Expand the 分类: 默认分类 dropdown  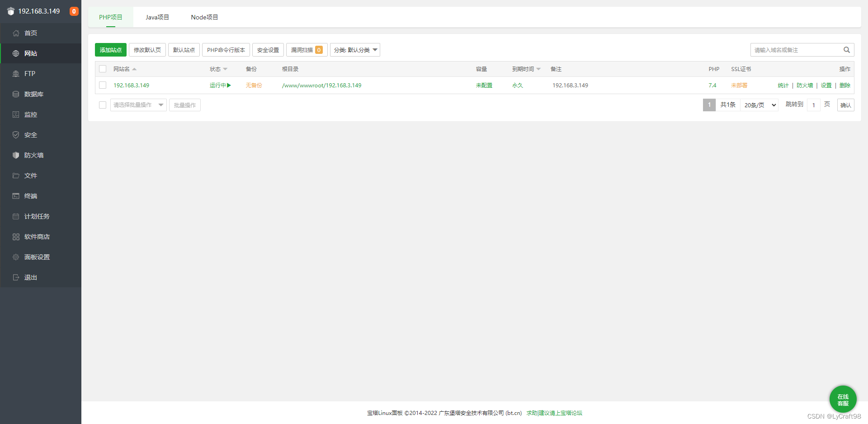pyautogui.click(x=355, y=50)
